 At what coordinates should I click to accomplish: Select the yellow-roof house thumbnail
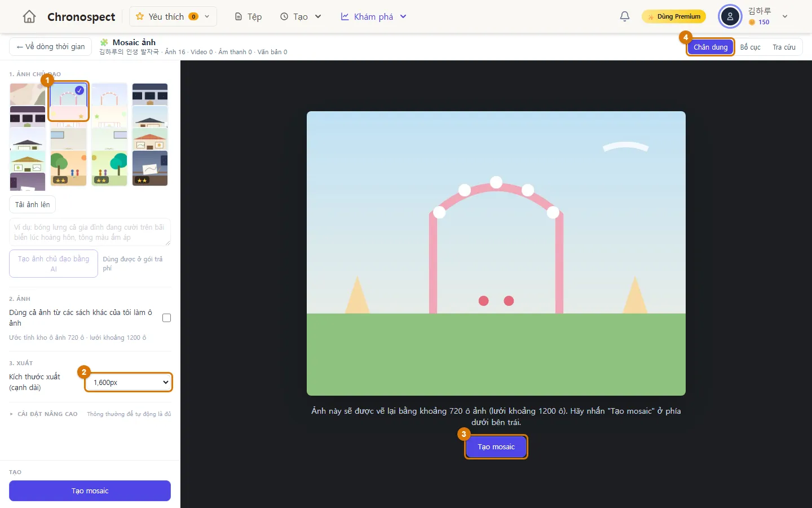[x=28, y=161]
